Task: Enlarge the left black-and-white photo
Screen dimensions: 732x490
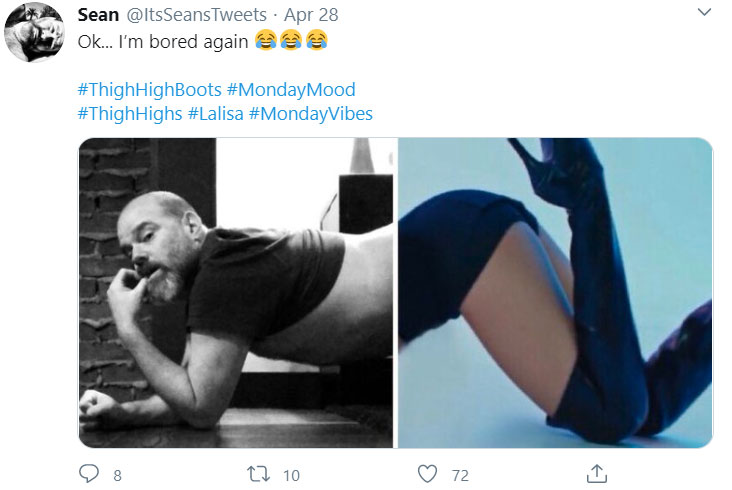Action: tap(237, 292)
